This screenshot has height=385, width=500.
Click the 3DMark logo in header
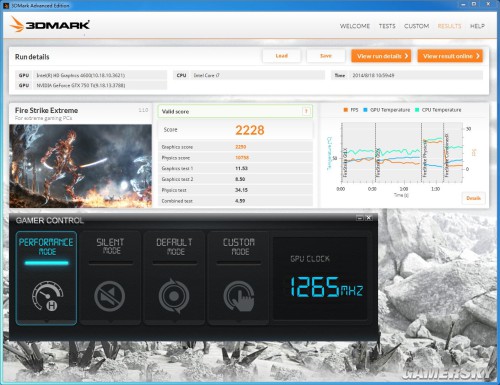point(50,25)
